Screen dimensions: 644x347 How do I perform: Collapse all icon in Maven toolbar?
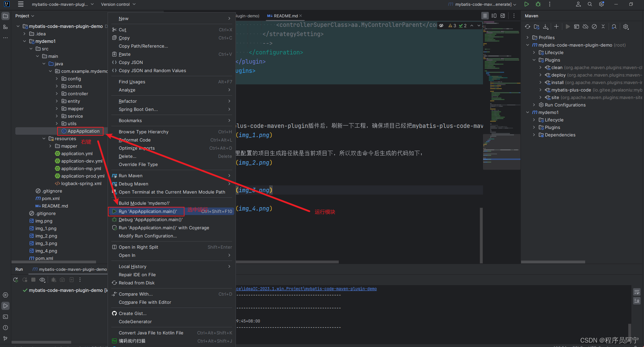603,27
